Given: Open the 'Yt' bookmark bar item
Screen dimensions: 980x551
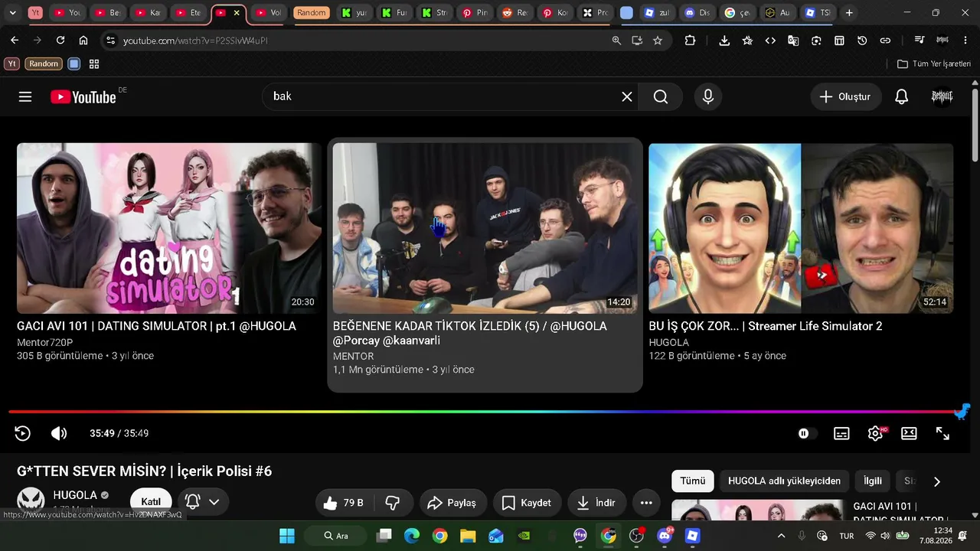Looking at the screenshot, I should (x=11, y=64).
